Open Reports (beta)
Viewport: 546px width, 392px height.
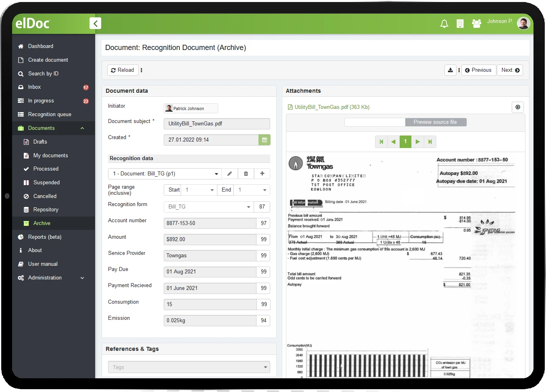(x=45, y=237)
